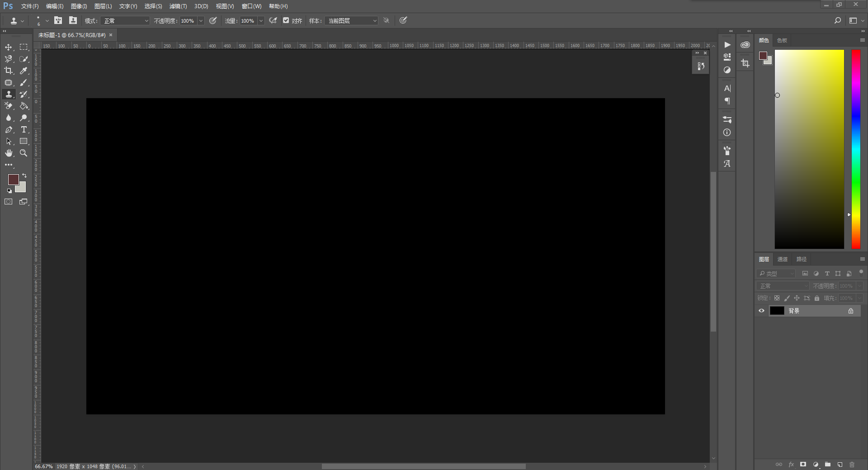This screenshot has height=470, width=868.
Task: Toggle Quick Mask mode in the toolbox
Action: 9,202
